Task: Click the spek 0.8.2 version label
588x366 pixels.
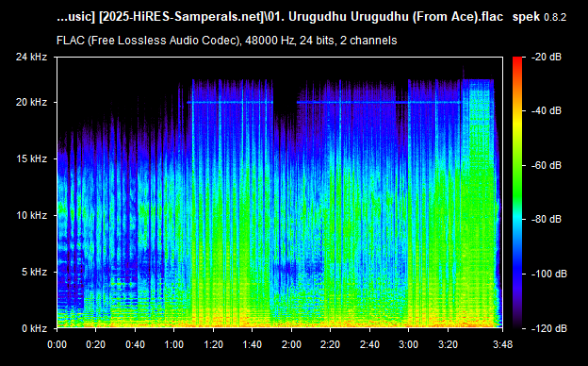Action: click(x=539, y=17)
